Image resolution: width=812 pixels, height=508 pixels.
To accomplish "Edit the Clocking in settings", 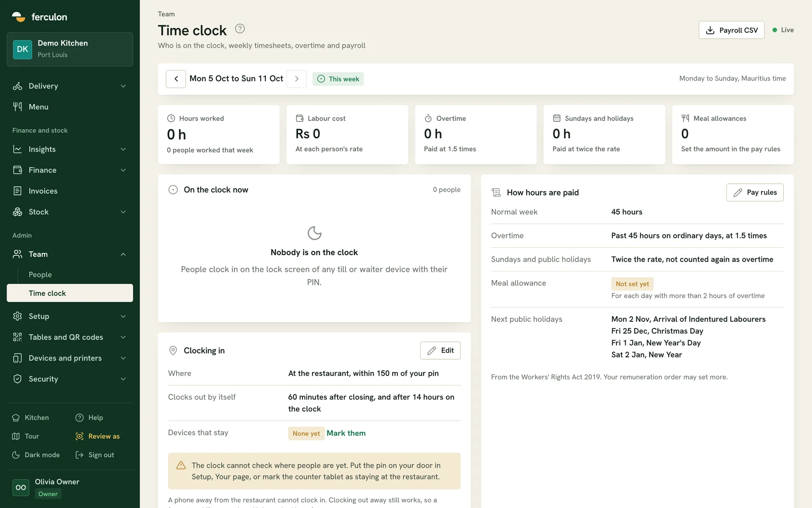I will 440,350.
